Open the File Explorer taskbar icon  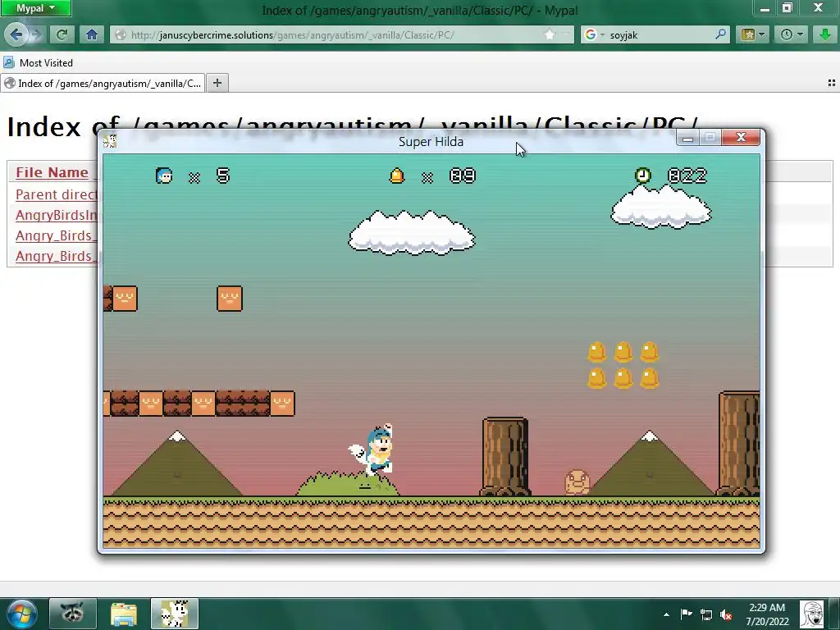[124, 614]
